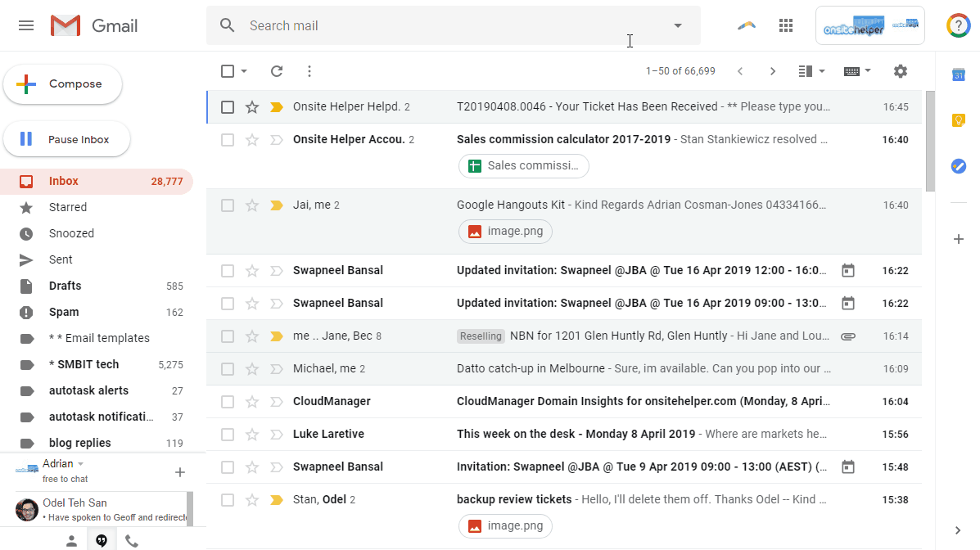
Task: Open the More options three-dot menu
Action: [309, 71]
